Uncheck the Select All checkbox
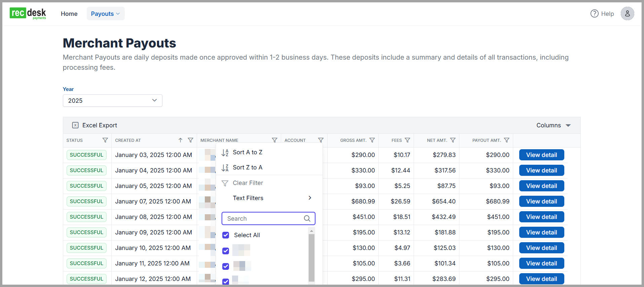The height and width of the screenshot is (287, 644). 226,235
